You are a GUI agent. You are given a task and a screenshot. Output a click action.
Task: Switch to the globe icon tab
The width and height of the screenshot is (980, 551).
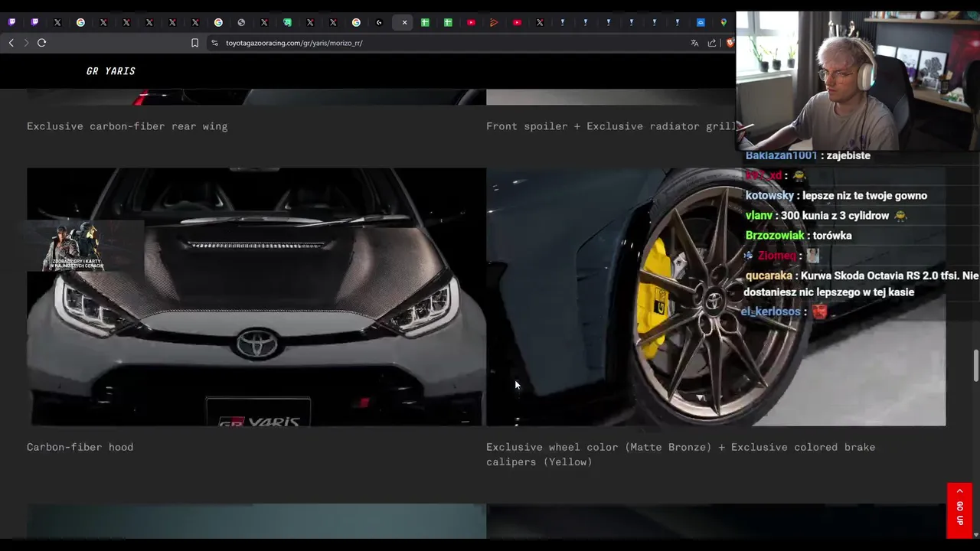(x=241, y=22)
